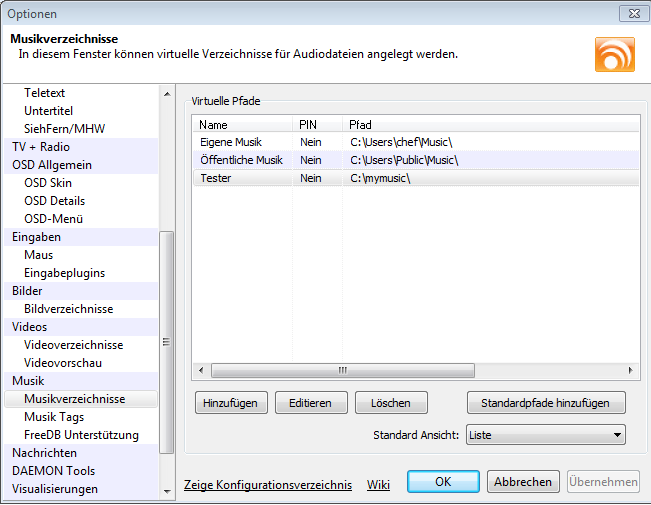Viewport: 651px width, 505px height.
Task: Open the Wiki link
Action: click(378, 485)
